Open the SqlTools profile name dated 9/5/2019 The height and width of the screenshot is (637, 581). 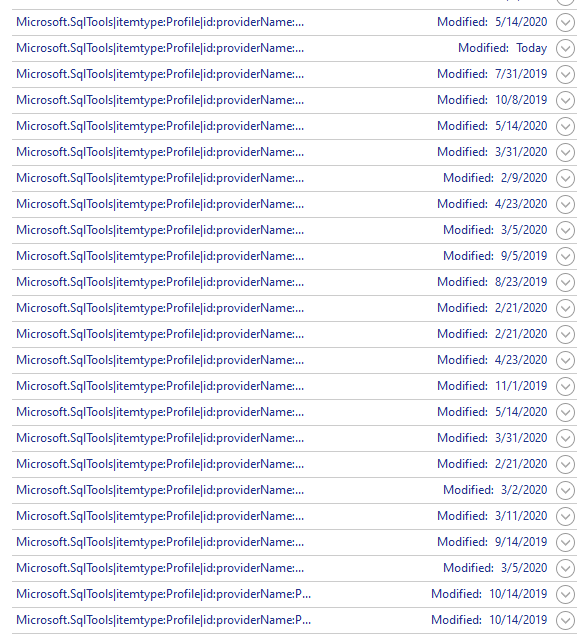tap(160, 256)
